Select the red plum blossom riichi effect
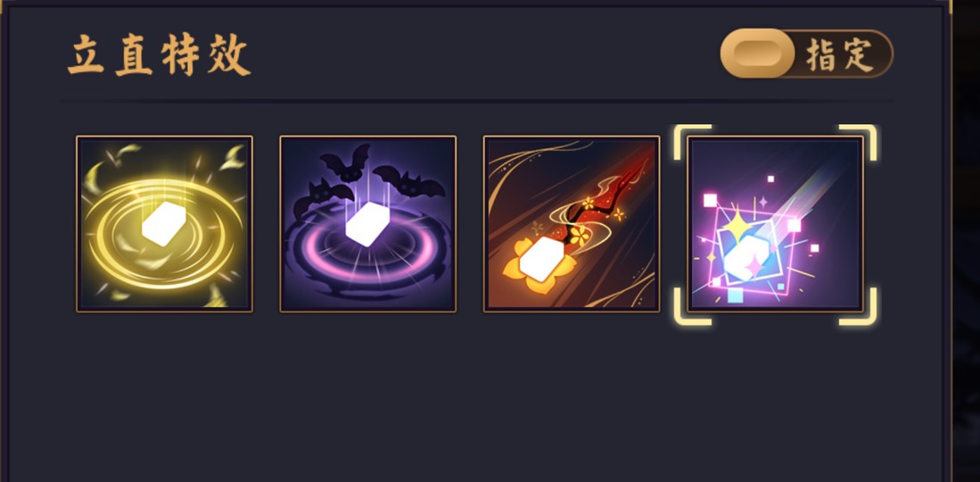Screen dimensions: 980x482 [x=572, y=223]
